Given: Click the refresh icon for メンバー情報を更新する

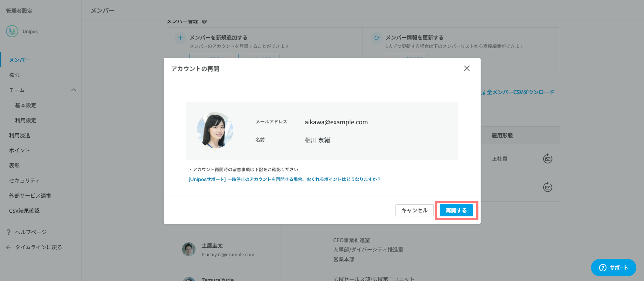Looking at the screenshot, I should click(376, 38).
